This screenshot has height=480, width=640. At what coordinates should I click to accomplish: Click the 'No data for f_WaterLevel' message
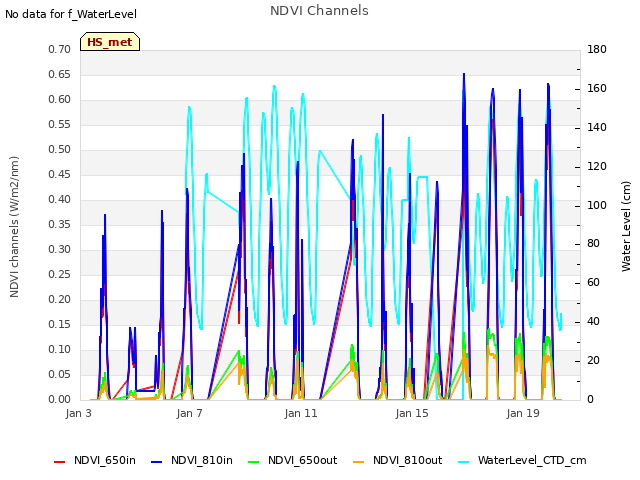click(x=71, y=14)
